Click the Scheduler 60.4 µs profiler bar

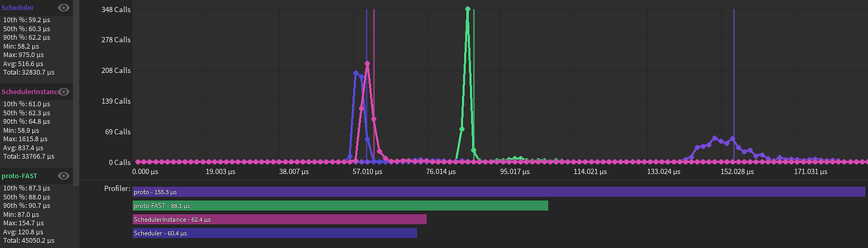coord(275,233)
